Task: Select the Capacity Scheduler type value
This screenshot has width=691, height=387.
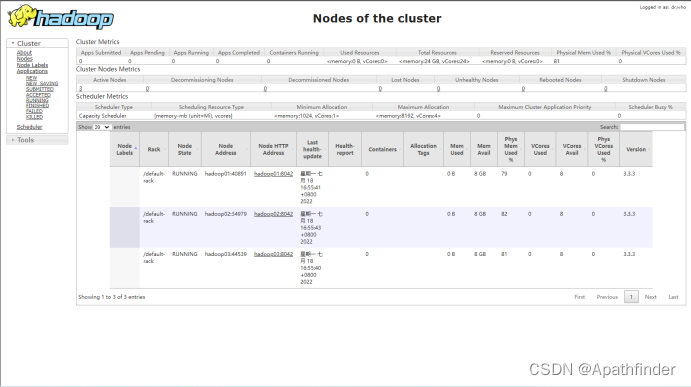Action: tap(103, 116)
